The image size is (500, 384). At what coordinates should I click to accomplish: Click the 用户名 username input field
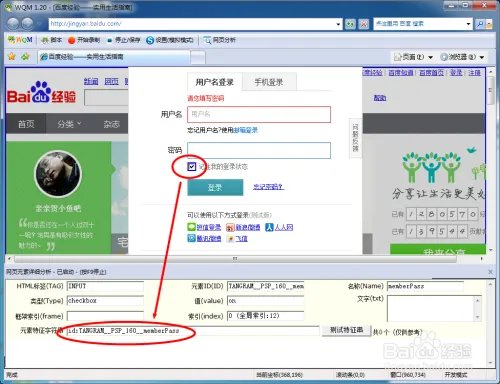259,114
